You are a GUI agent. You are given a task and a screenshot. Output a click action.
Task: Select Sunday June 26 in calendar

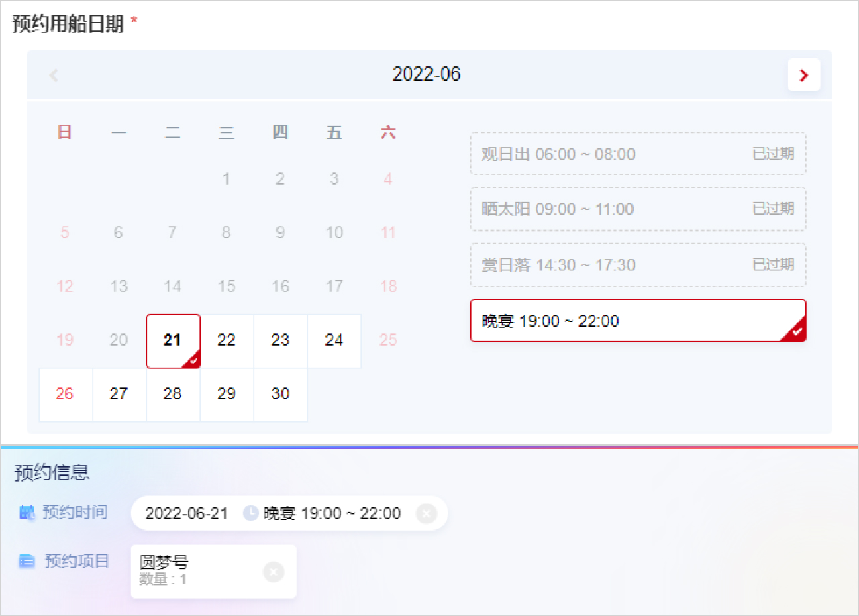pyautogui.click(x=65, y=395)
